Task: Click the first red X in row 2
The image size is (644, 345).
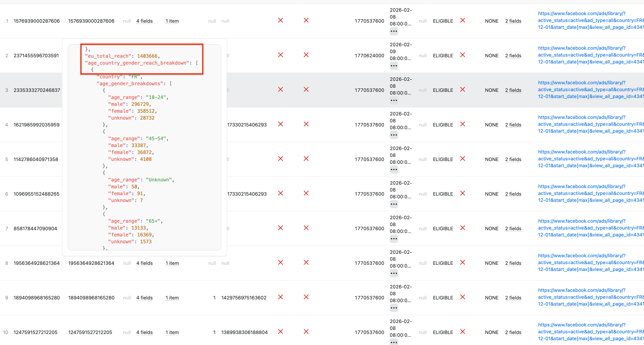Action: point(281,55)
